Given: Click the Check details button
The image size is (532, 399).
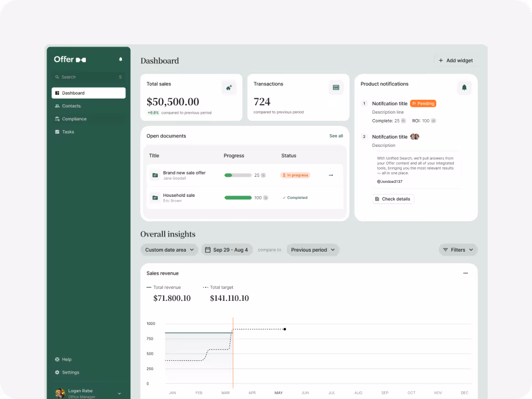Looking at the screenshot, I should click(393, 199).
